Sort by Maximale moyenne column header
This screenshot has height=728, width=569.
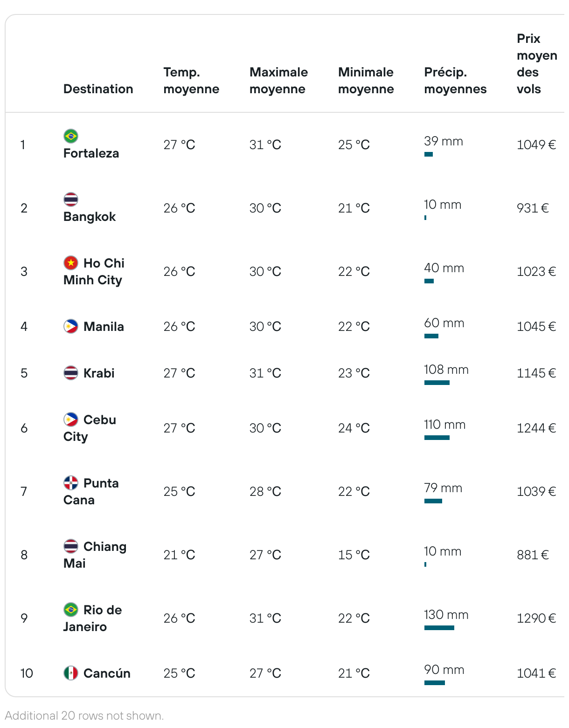[x=278, y=81]
